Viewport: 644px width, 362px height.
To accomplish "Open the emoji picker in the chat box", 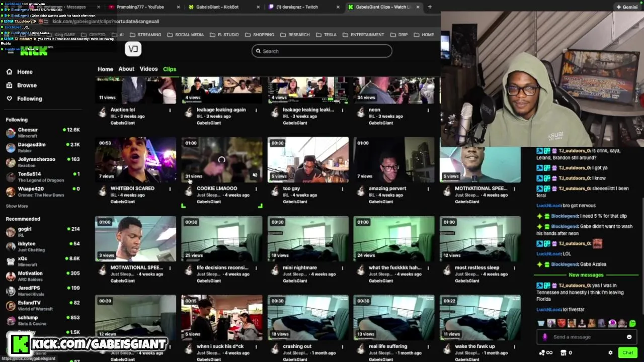I will click(629, 337).
